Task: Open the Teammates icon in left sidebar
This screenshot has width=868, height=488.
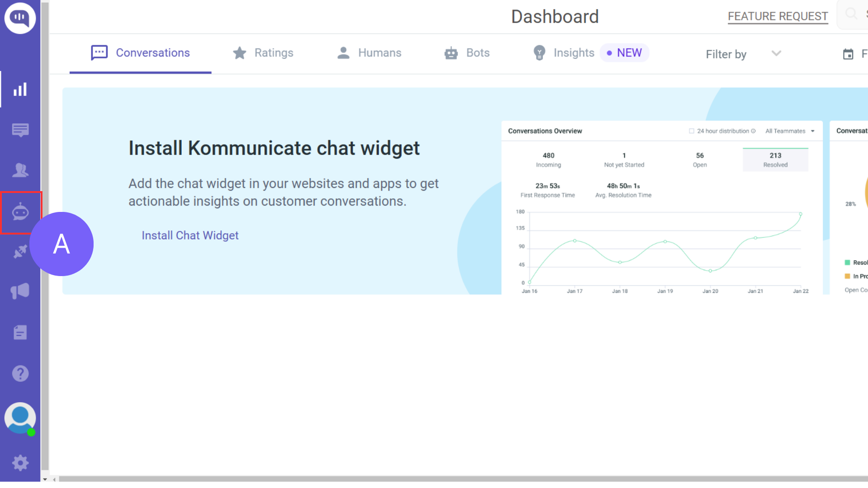Action: tap(20, 170)
